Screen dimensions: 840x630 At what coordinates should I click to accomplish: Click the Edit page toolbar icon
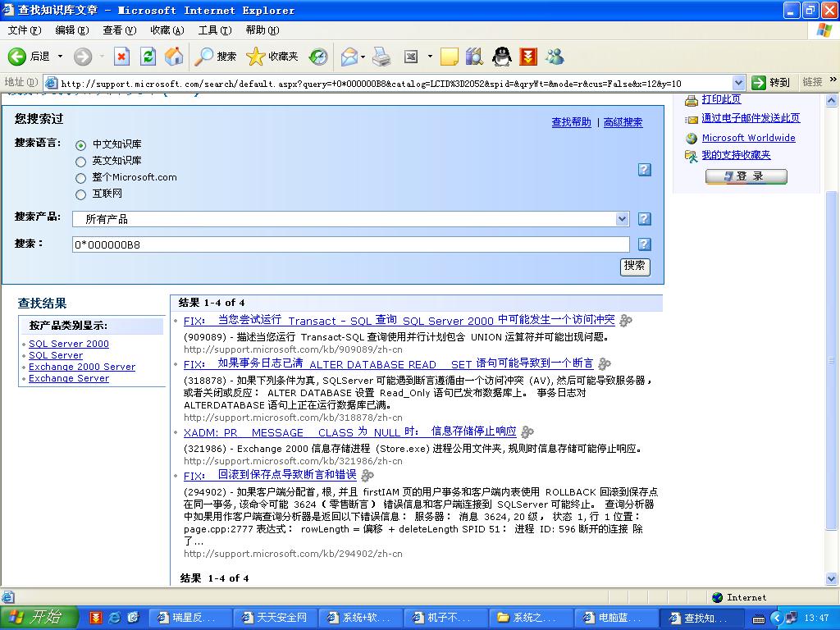click(x=411, y=57)
